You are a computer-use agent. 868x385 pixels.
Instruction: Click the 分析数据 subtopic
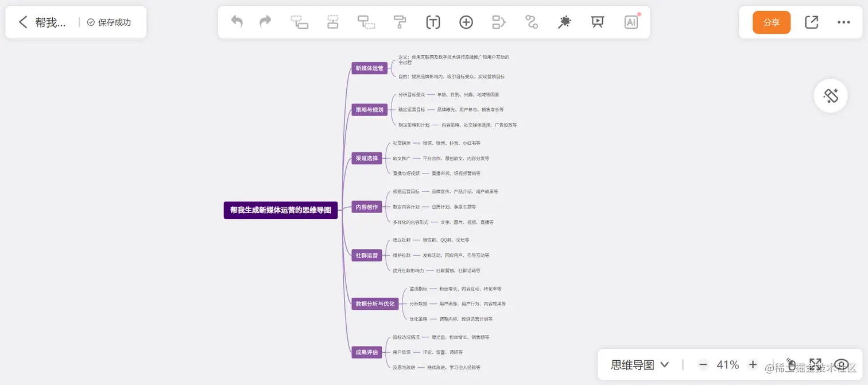click(x=418, y=303)
